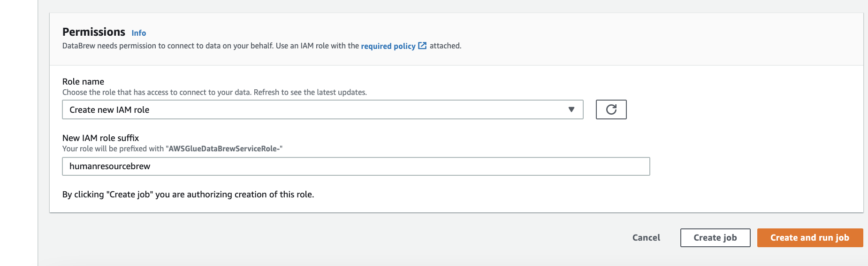
Task: Open the Create new IAM role combo box
Action: pos(323,110)
